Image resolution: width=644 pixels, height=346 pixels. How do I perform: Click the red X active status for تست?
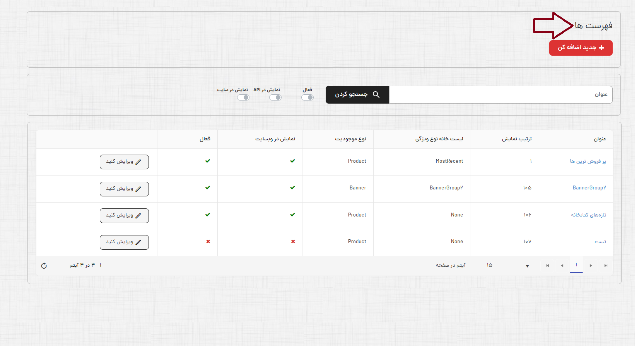point(208,242)
